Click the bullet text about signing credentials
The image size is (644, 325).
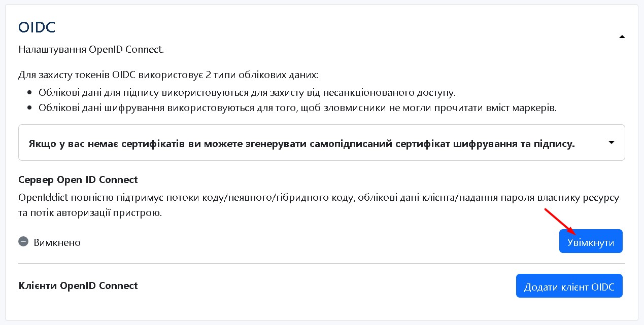247,93
